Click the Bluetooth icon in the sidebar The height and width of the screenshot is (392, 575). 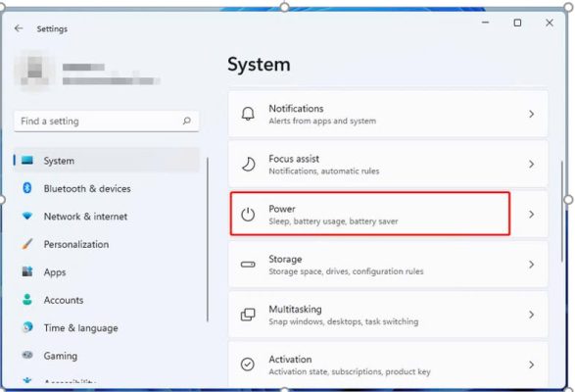coord(27,188)
